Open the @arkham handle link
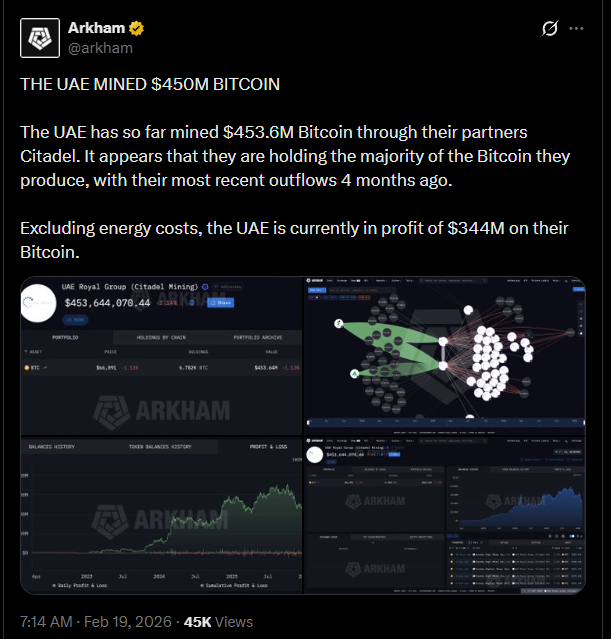 click(x=100, y=47)
